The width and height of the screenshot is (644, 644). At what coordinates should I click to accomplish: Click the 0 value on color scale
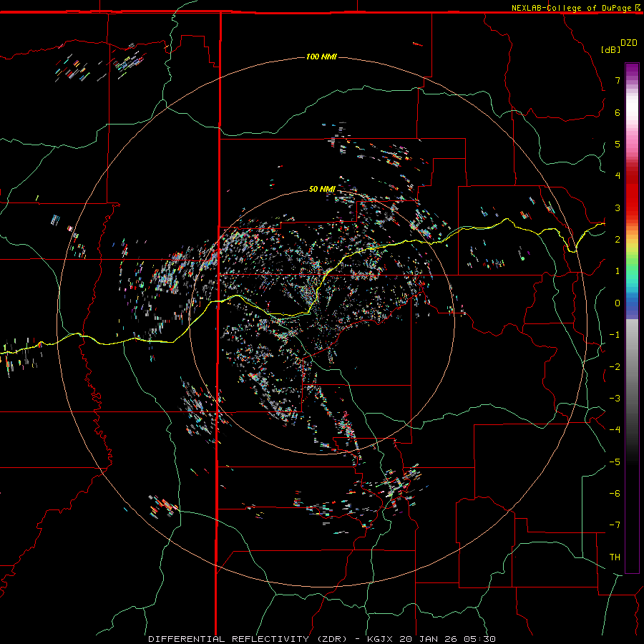point(618,303)
